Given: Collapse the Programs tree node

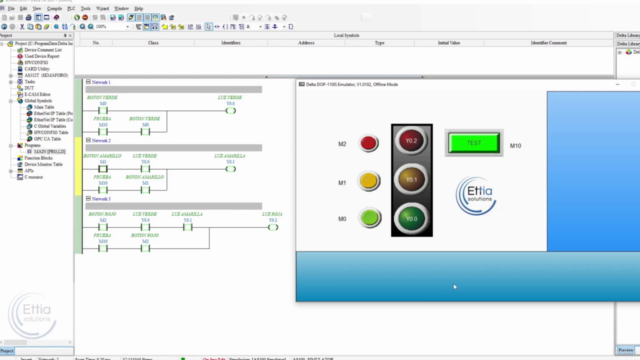Looking at the screenshot, I should click(11, 145).
